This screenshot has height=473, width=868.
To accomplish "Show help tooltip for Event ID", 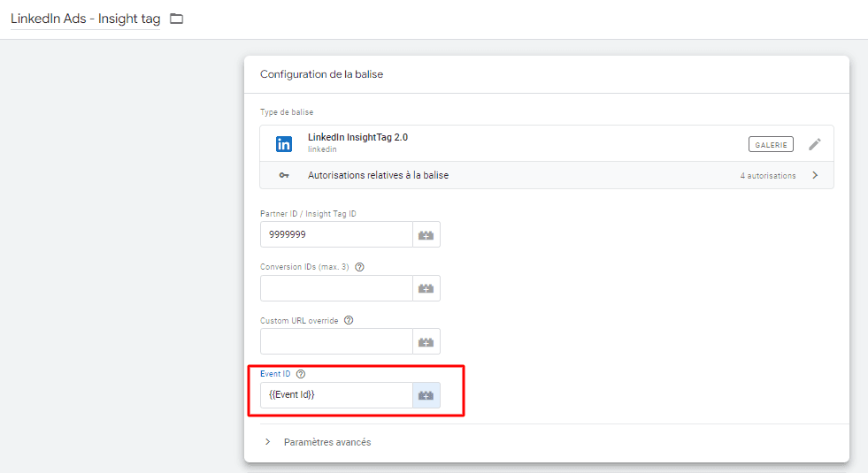I will (x=301, y=374).
